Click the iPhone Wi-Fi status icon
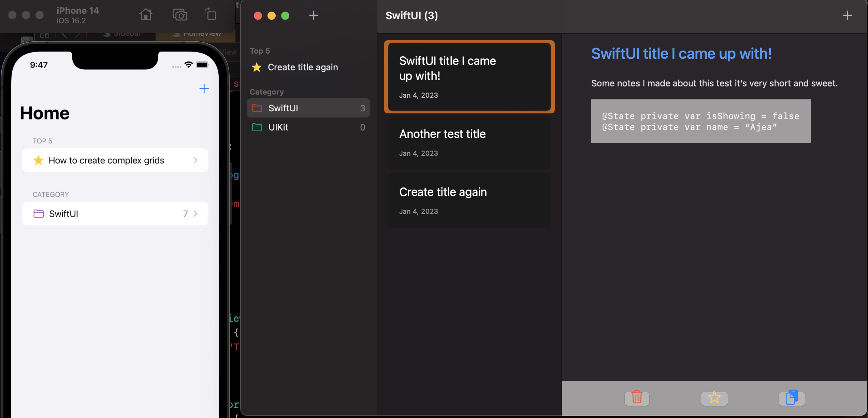This screenshot has width=868, height=418. (188, 65)
